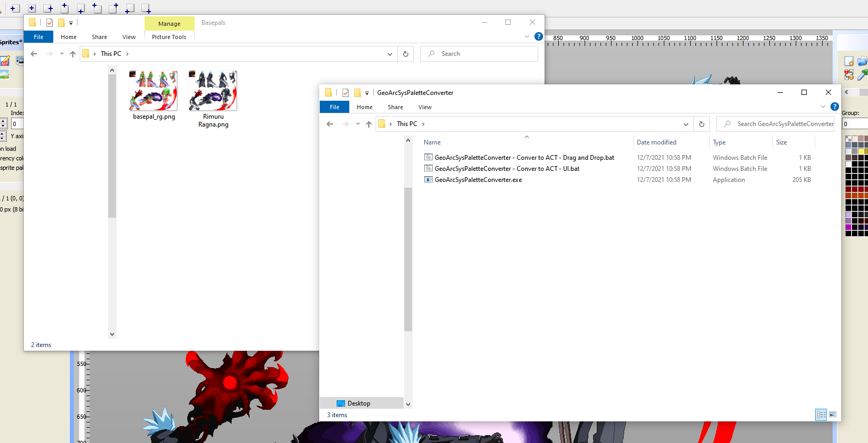Open the Share tab in Basepals window

[99, 37]
